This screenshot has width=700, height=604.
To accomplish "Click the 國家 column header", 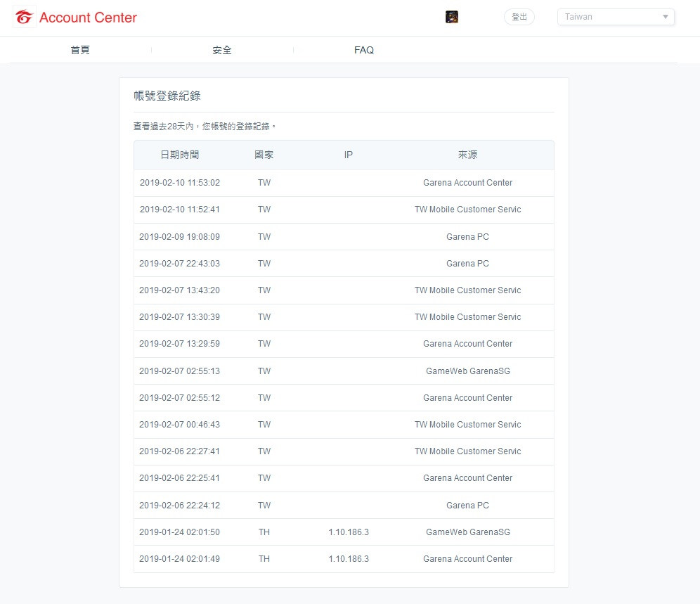I will pos(264,155).
